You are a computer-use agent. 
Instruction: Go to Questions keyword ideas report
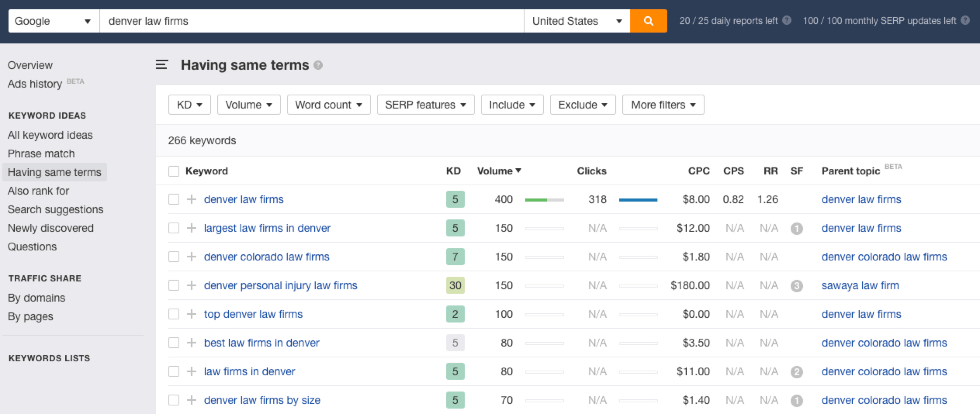tap(32, 247)
